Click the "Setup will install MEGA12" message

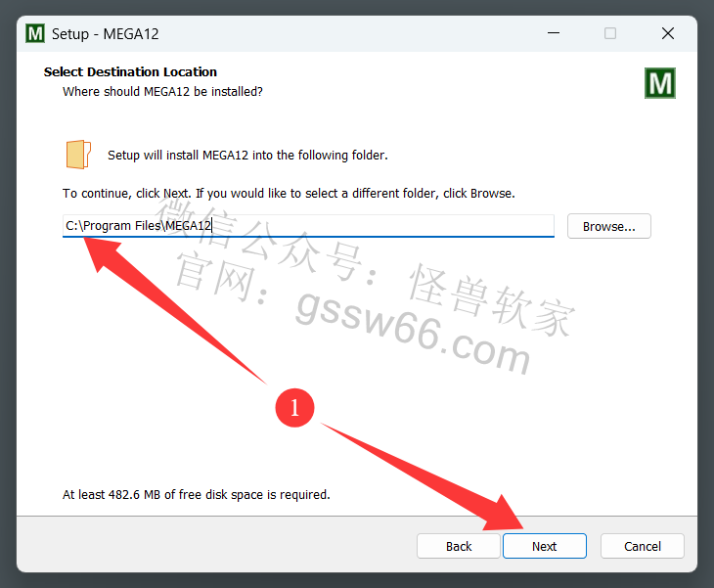(247, 156)
